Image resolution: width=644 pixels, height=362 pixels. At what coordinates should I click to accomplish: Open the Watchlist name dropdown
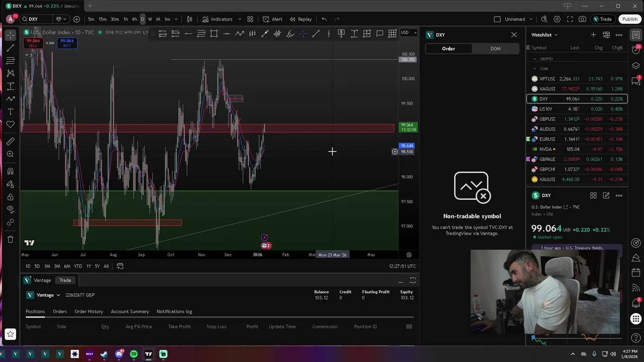[544, 35]
